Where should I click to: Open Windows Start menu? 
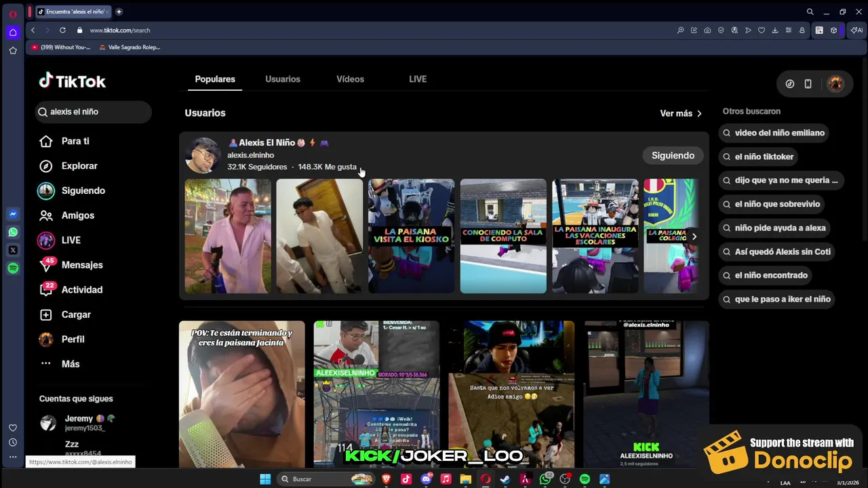tap(265, 479)
